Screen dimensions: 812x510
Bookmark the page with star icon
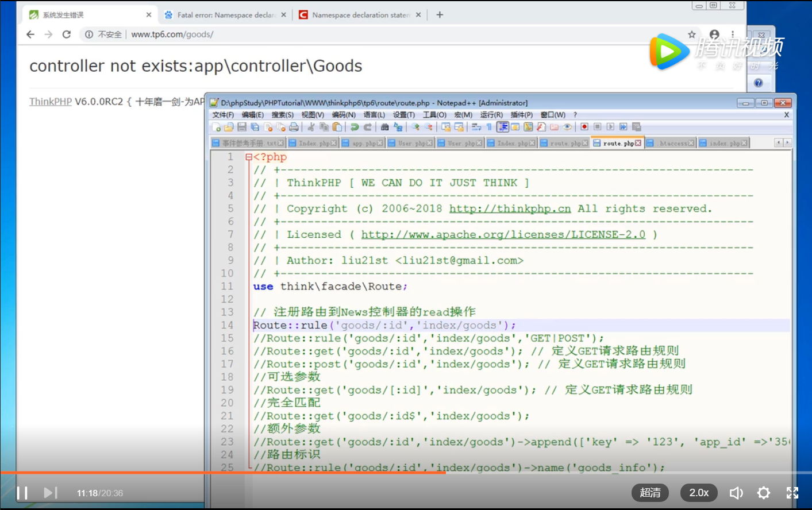click(692, 34)
